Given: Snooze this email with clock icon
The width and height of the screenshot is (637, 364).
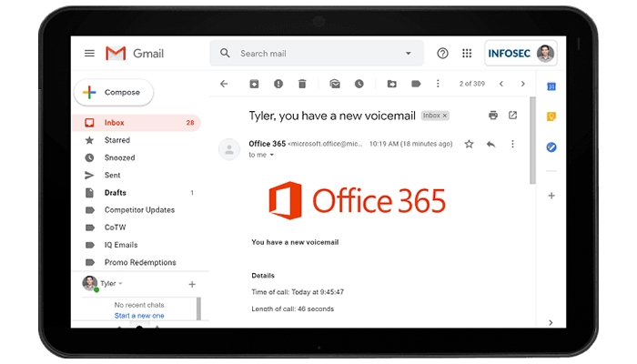Looking at the screenshot, I should (x=359, y=84).
